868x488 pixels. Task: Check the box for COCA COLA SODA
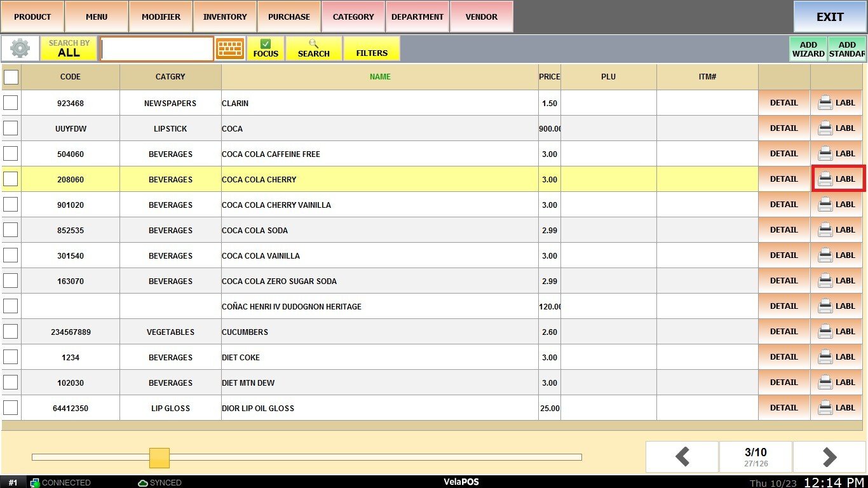click(x=11, y=230)
